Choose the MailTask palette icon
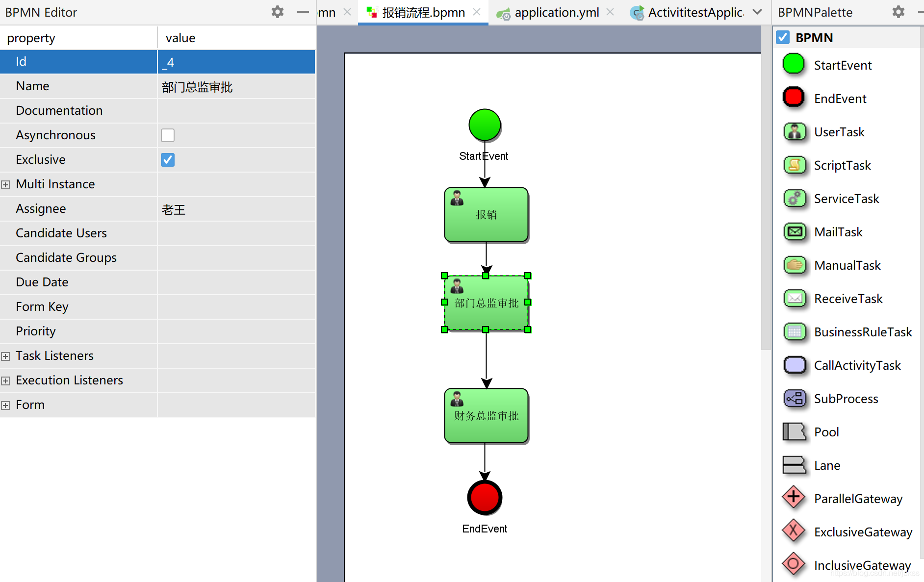924x582 pixels. [795, 232]
